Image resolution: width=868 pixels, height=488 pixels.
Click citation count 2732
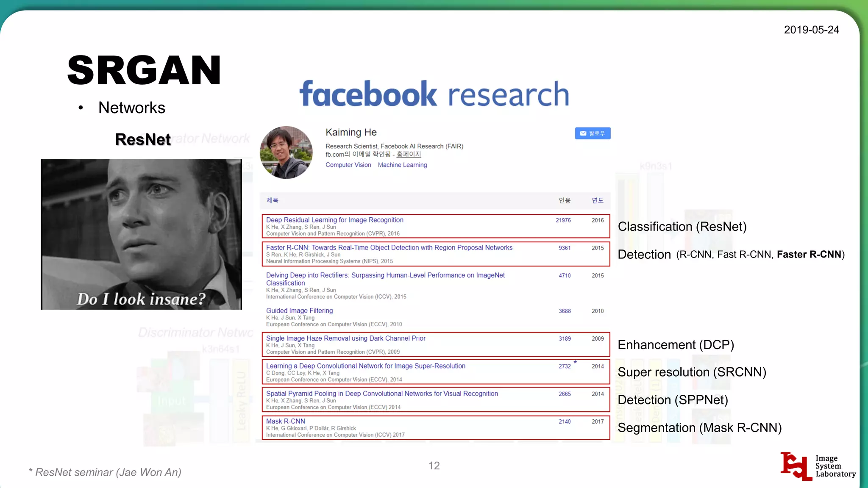[x=565, y=366]
